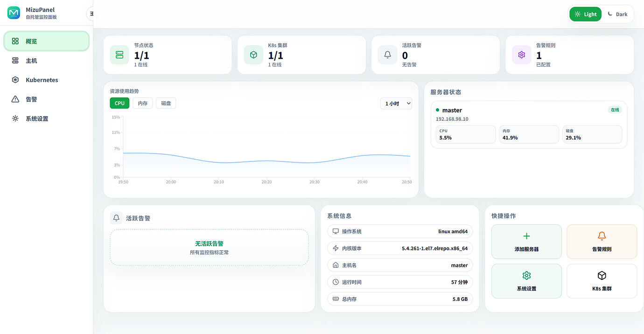Screen dimensions: 644x334
Task: Click the 无活跃告警 message text
Action: pos(209,244)
